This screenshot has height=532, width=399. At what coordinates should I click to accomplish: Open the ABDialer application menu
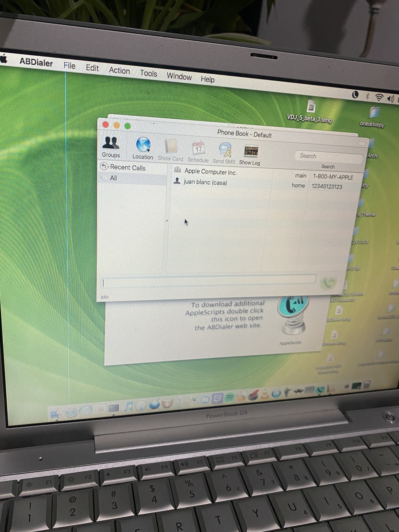click(36, 62)
